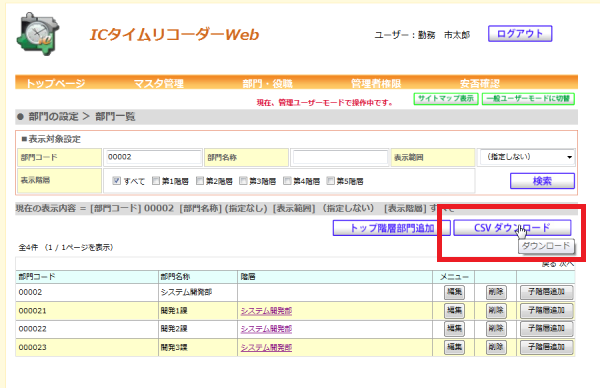Select the 000023 code cell
The image size is (600, 388).
(87, 347)
